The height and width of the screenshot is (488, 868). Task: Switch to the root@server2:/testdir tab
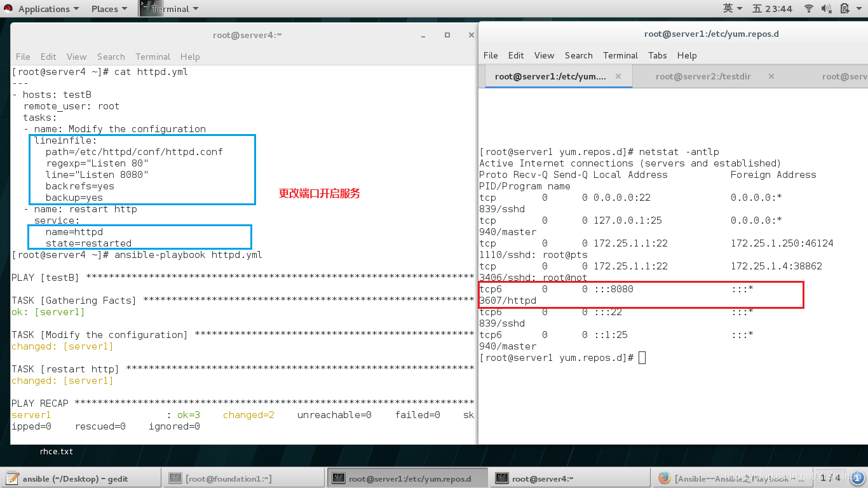[703, 76]
